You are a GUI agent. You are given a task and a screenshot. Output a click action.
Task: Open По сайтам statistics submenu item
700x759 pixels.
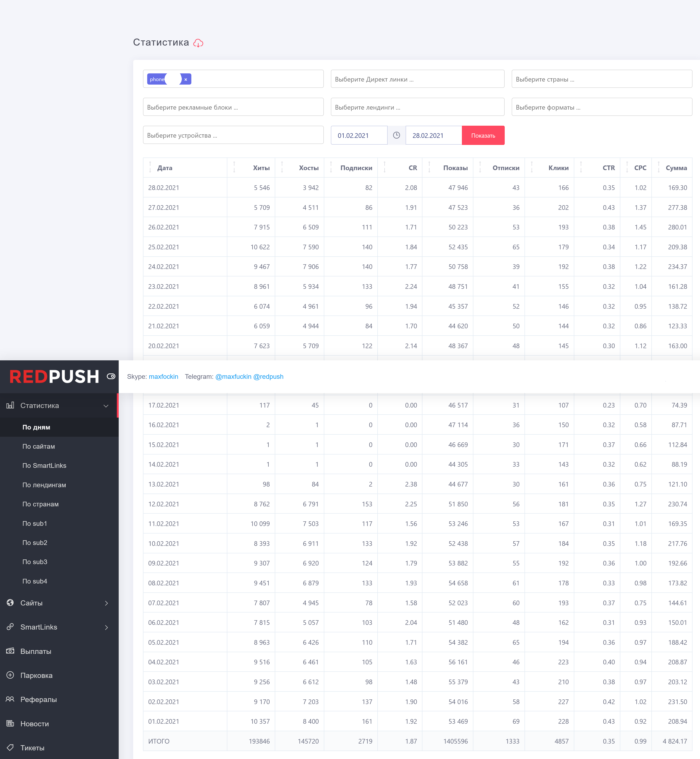39,446
